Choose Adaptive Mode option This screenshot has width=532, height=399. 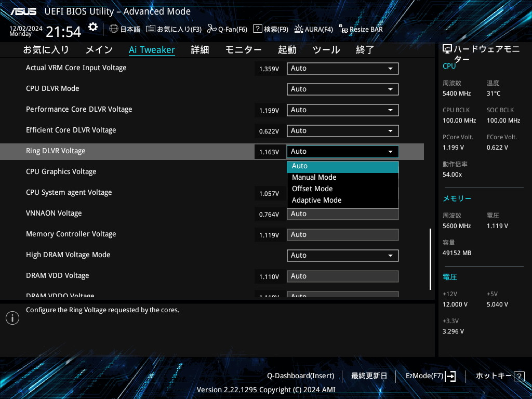343,201
